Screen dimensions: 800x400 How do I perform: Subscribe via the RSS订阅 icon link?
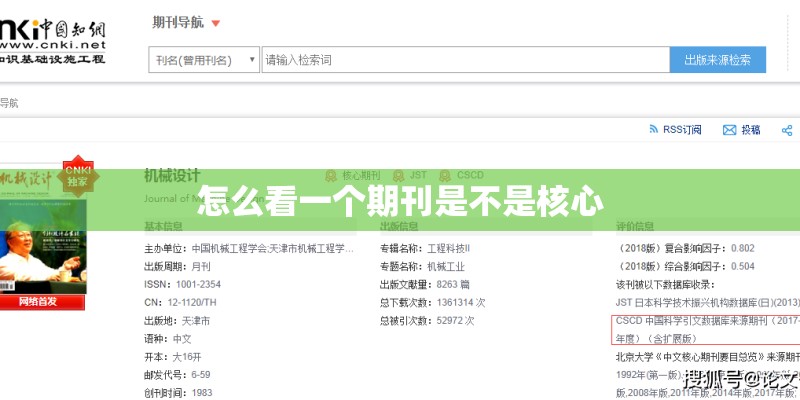(x=674, y=130)
